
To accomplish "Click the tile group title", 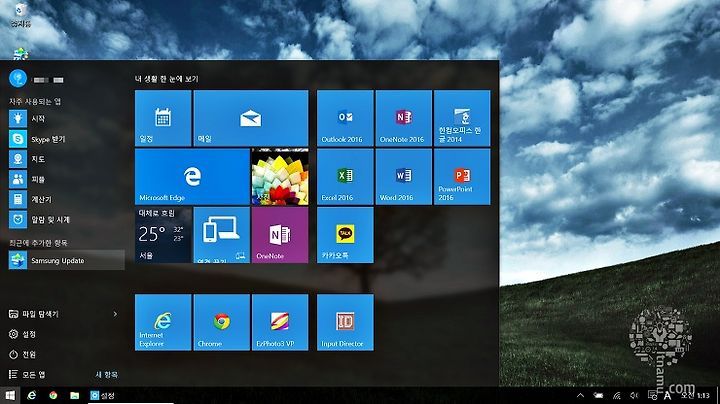I will [166, 79].
